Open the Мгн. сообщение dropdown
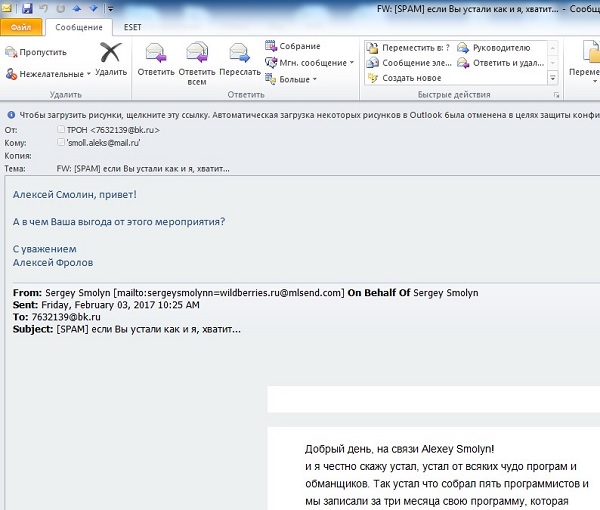This screenshot has width=600, height=510. (309, 62)
